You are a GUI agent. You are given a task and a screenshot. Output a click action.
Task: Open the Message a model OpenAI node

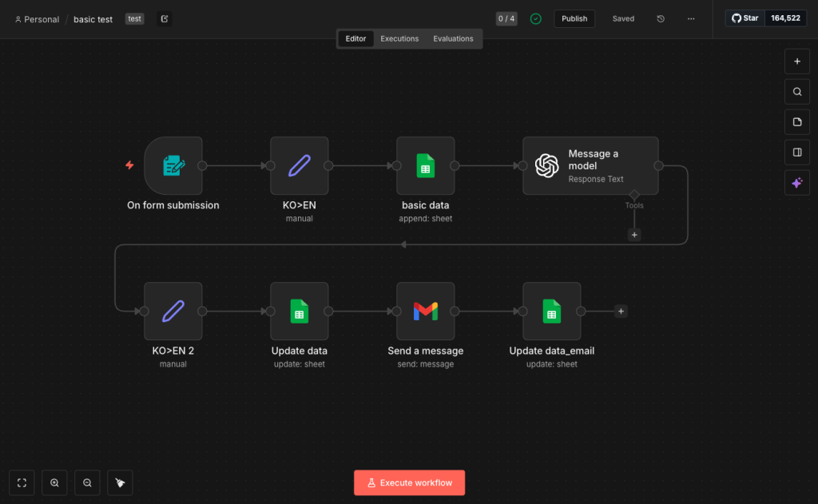point(590,165)
